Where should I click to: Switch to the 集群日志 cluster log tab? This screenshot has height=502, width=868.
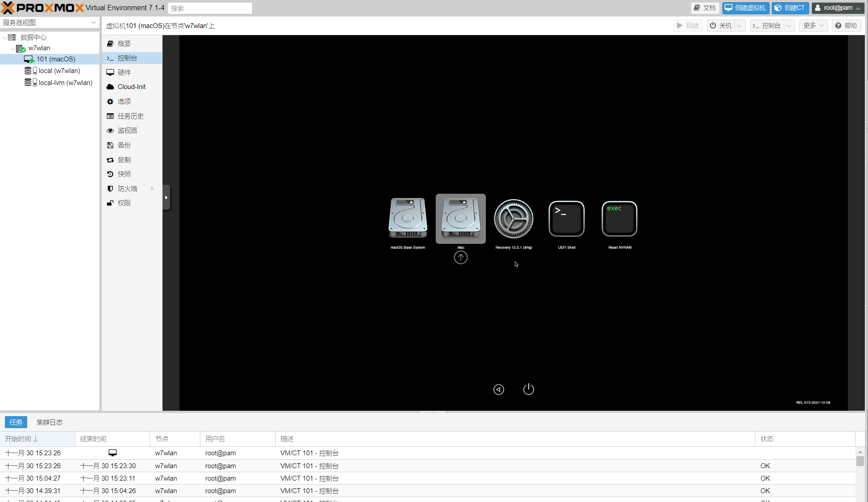(x=49, y=422)
